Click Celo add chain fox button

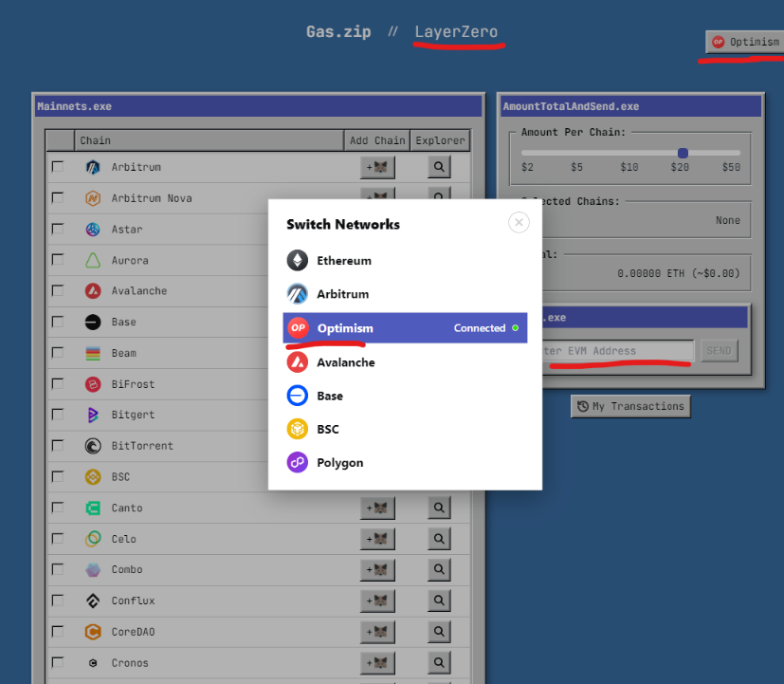[x=377, y=539]
